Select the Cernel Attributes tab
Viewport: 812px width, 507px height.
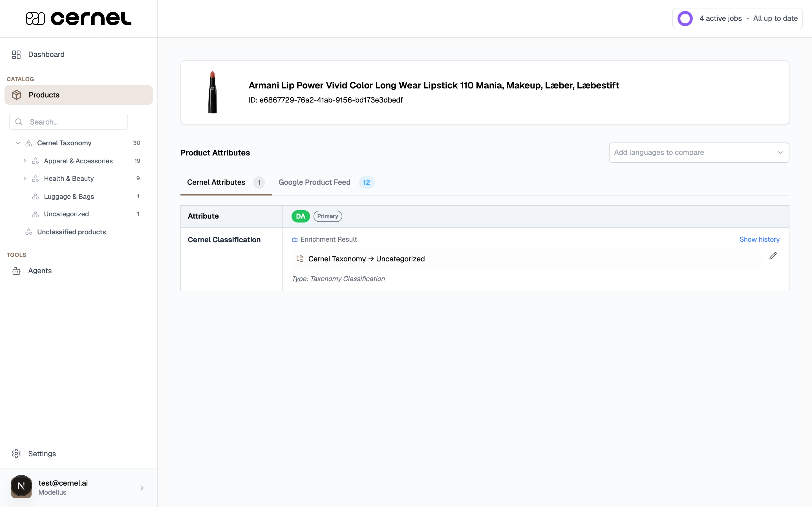pos(216,182)
